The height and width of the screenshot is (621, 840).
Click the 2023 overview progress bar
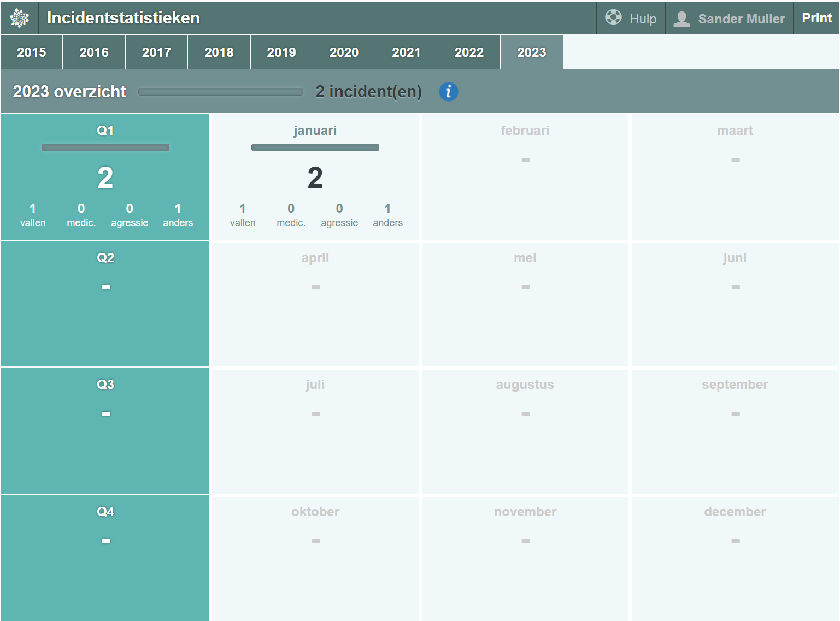click(x=220, y=92)
